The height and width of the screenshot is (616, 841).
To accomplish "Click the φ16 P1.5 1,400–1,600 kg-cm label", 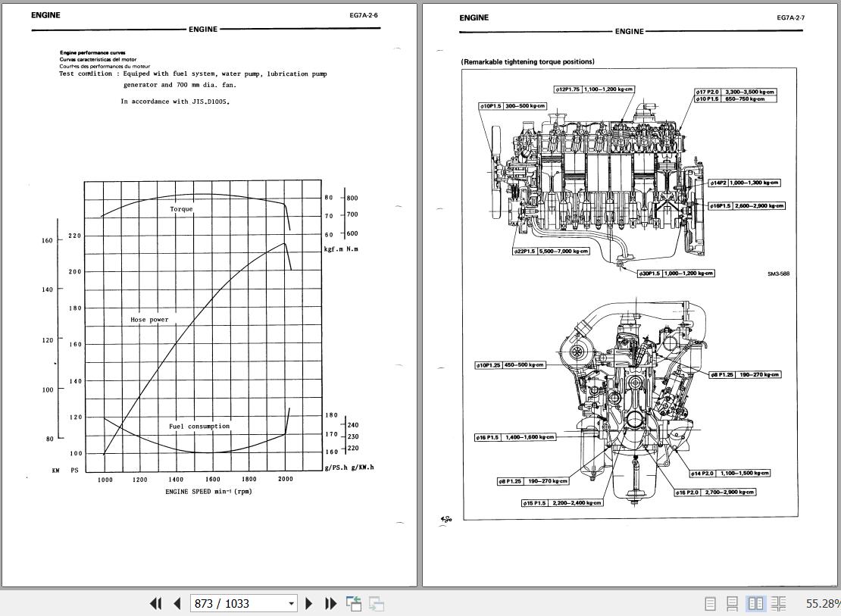I will coord(515,438).
